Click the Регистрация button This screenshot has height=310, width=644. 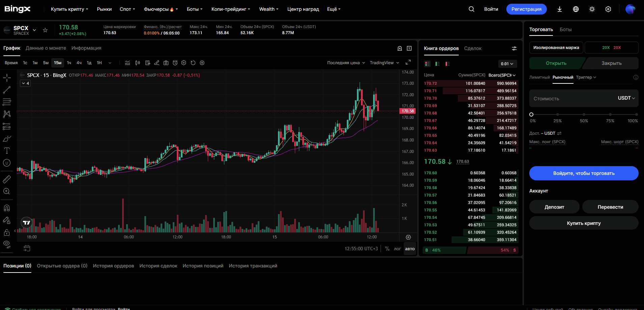526,9
